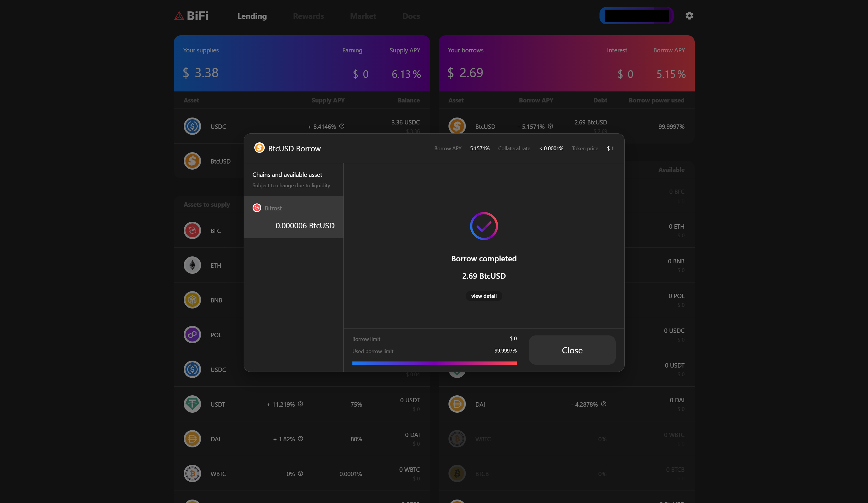The width and height of the screenshot is (868, 503).
Task: Switch to the Rewards tab
Action: (308, 16)
